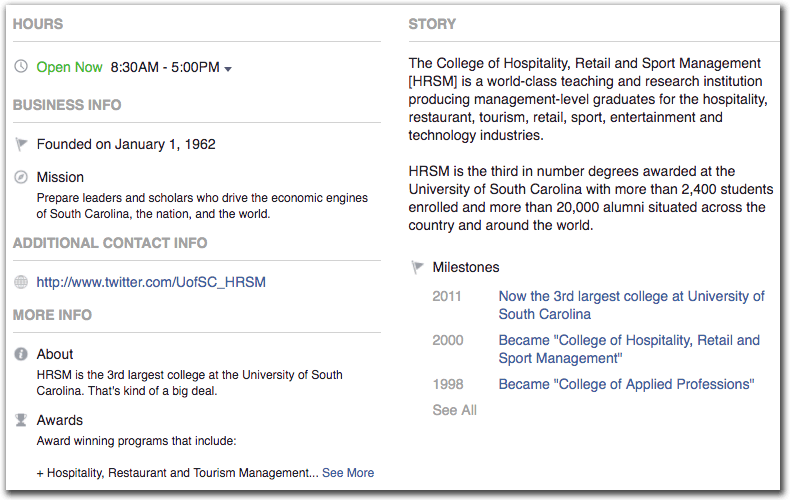The image size is (791, 500).
Task: Click the Milestones heading
Action: click(466, 267)
